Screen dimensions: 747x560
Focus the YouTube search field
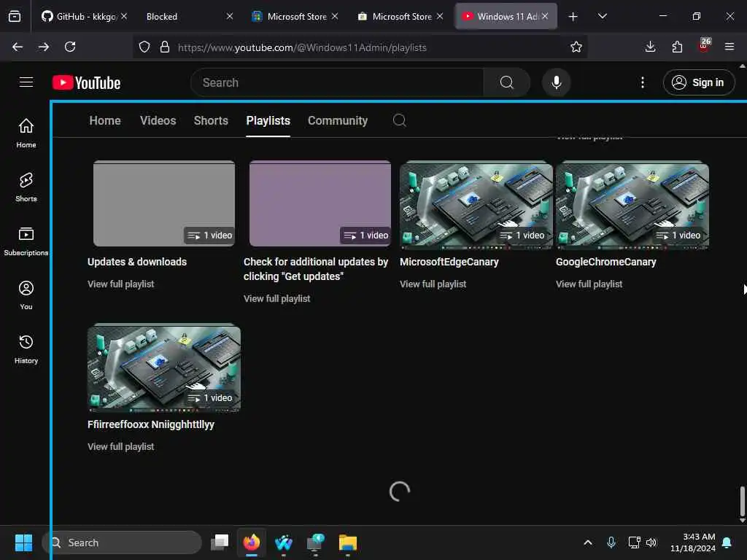click(x=337, y=82)
